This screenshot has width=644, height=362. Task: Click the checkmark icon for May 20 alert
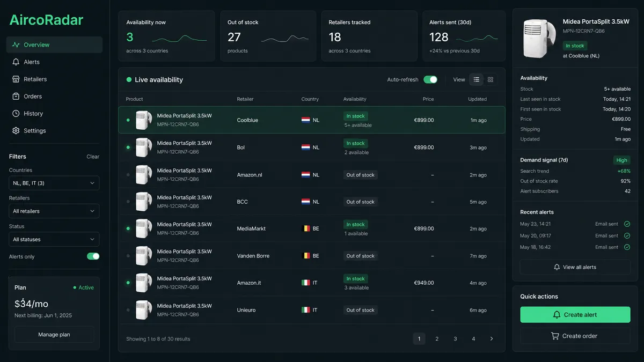point(627,235)
